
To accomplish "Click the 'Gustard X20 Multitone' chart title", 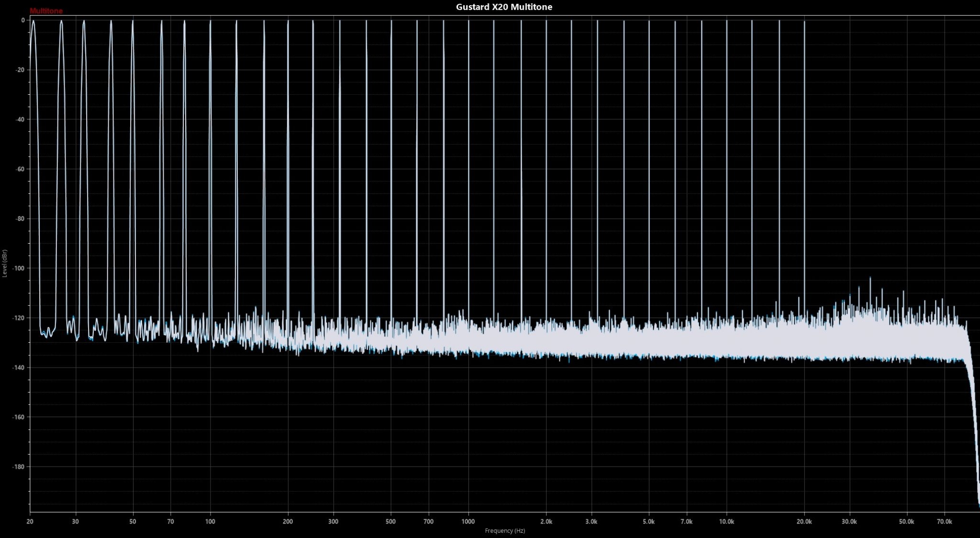I will [504, 7].
